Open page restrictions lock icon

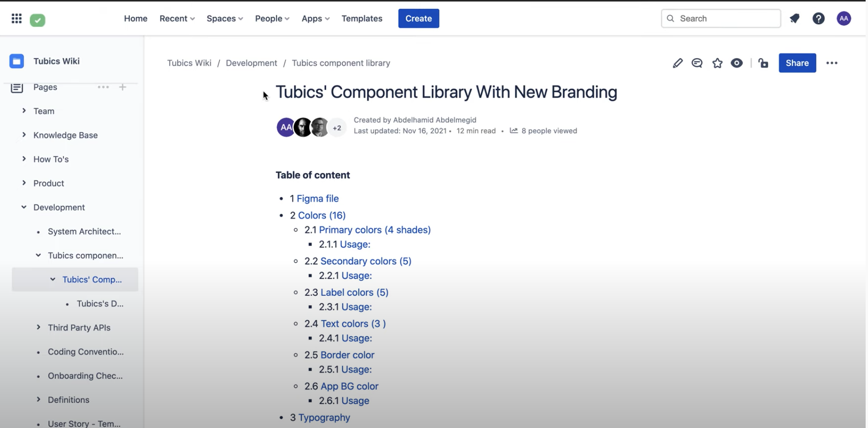[763, 63]
